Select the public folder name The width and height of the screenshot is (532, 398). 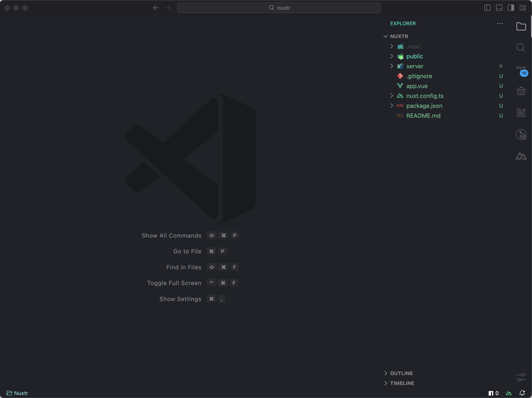pyautogui.click(x=415, y=56)
